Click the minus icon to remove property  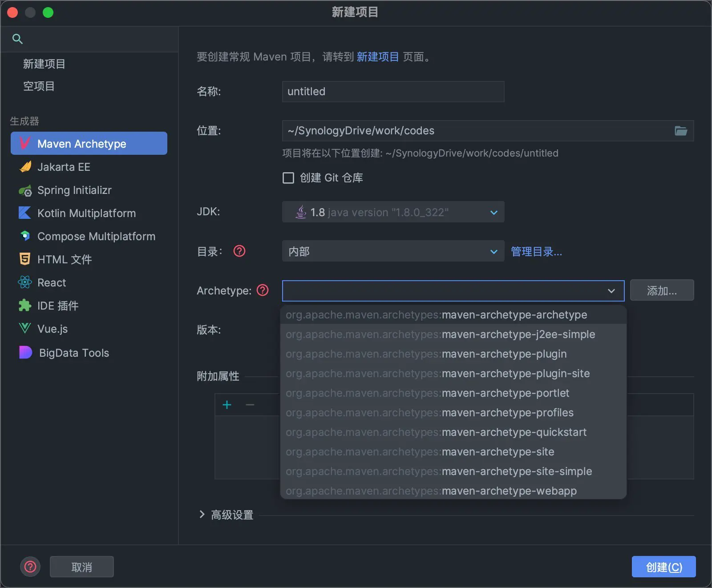coord(250,405)
